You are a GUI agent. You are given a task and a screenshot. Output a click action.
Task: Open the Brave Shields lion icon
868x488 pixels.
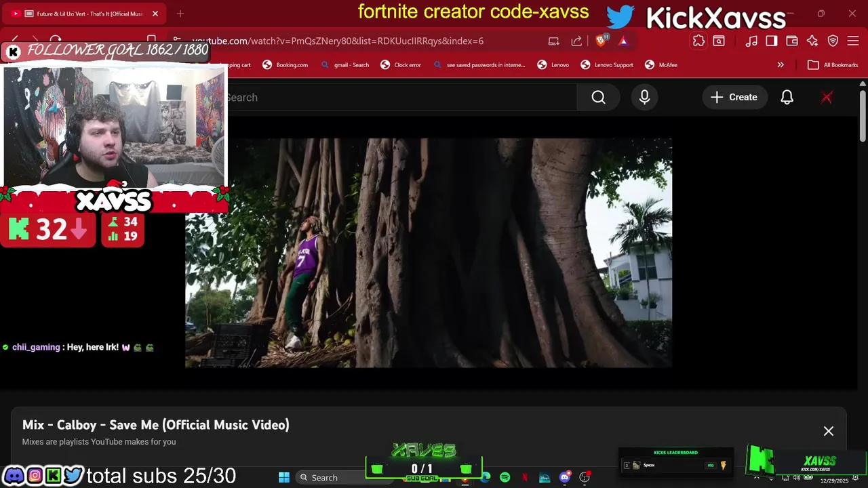601,41
